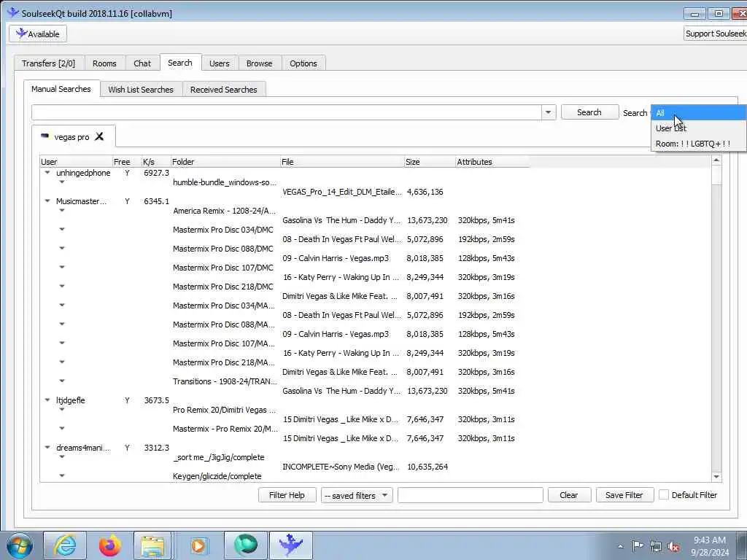Open the green round taskbar app icon
747x560 pixels.
246,545
